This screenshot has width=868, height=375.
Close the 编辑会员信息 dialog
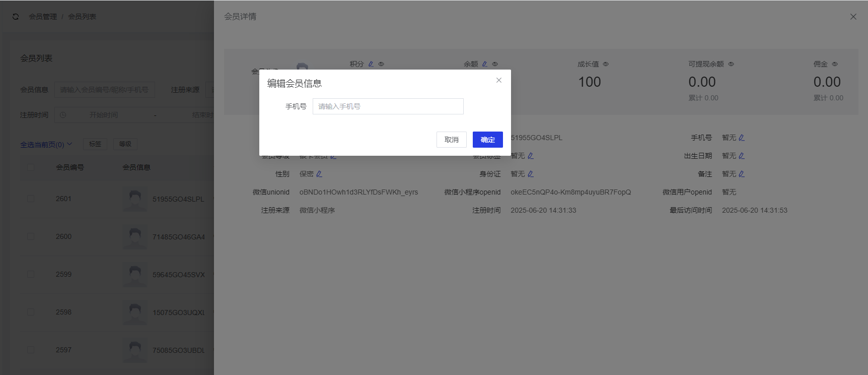coord(499,80)
